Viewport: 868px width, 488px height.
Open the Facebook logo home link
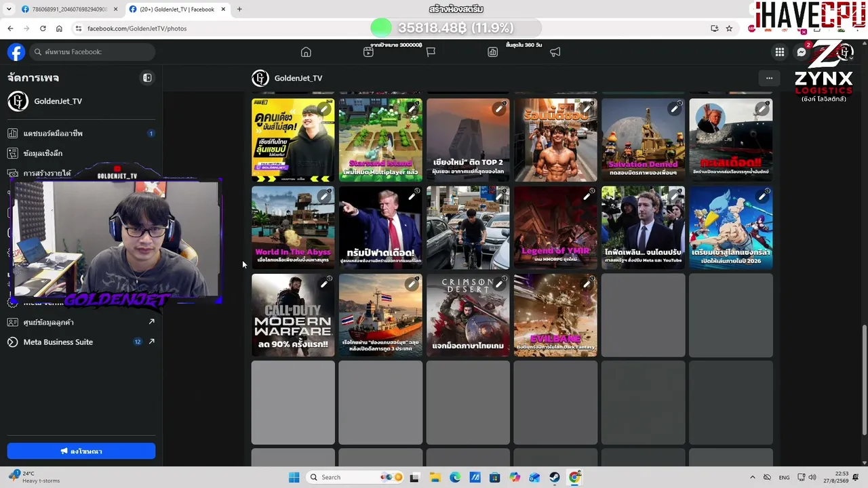point(16,52)
